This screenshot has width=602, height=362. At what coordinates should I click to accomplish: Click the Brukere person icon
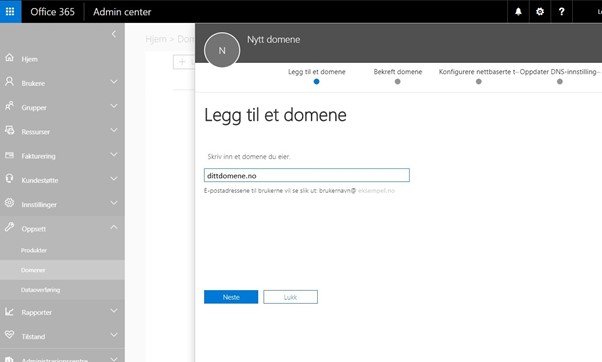click(10, 82)
